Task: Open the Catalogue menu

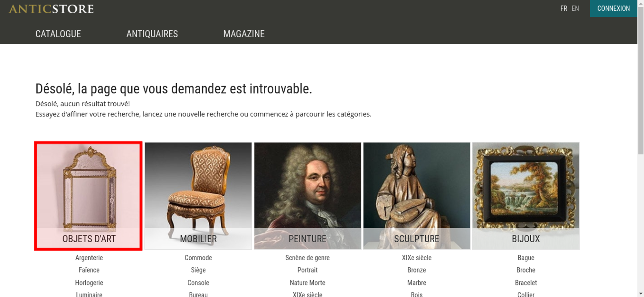Action: click(58, 34)
